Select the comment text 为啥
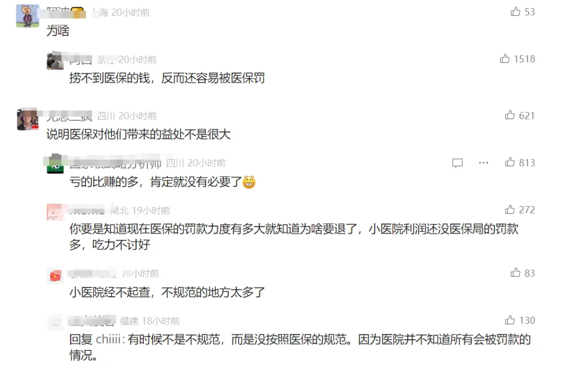588x375 pixels. tap(58, 30)
